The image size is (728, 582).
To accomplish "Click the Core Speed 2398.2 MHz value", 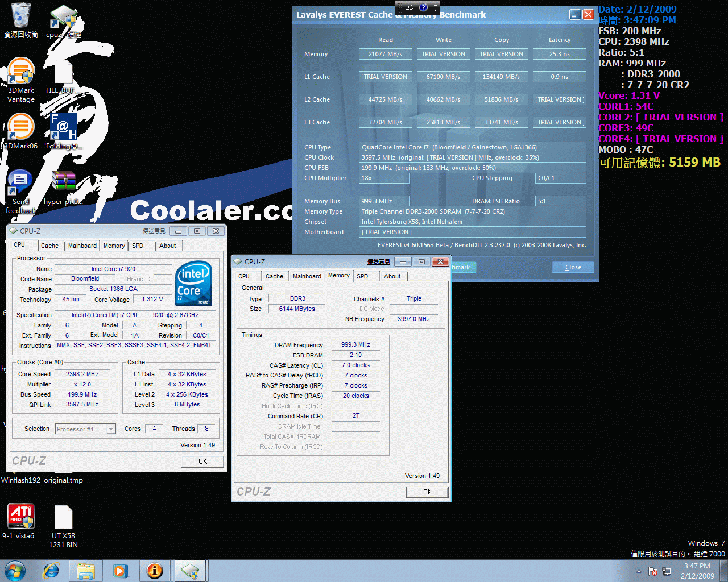I will (82, 374).
